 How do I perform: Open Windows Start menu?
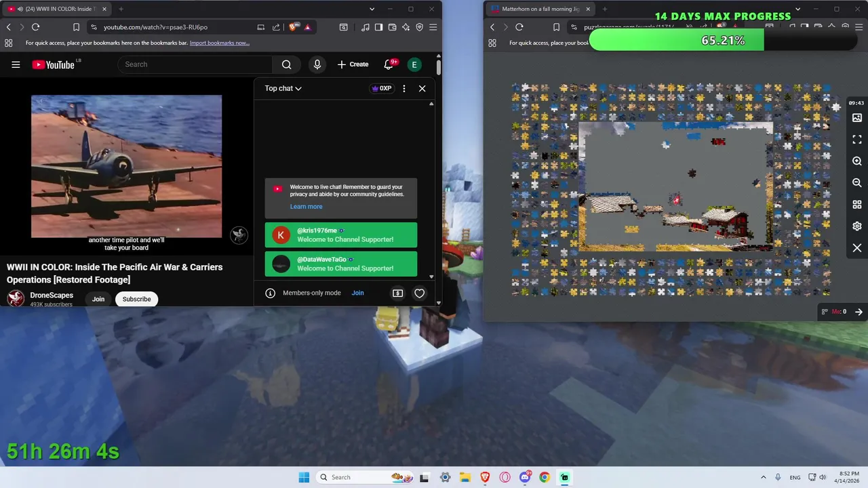coord(304,477)
